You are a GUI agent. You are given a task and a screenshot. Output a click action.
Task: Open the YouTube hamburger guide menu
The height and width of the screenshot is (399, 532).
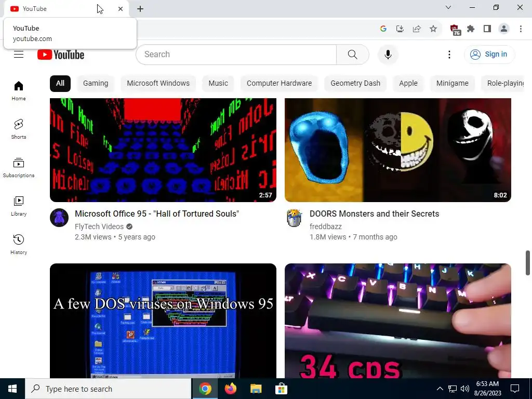(x=19, y=54)
